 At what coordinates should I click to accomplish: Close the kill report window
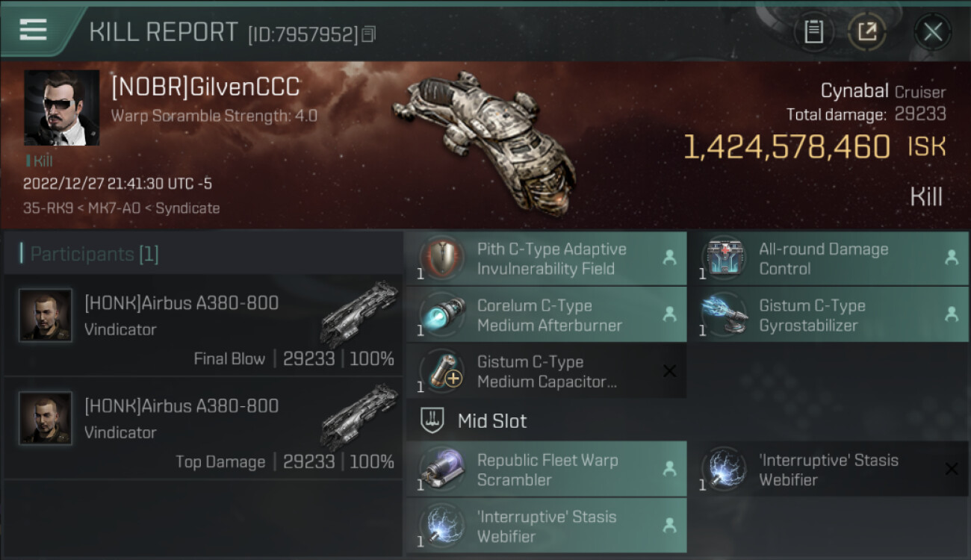933,31
